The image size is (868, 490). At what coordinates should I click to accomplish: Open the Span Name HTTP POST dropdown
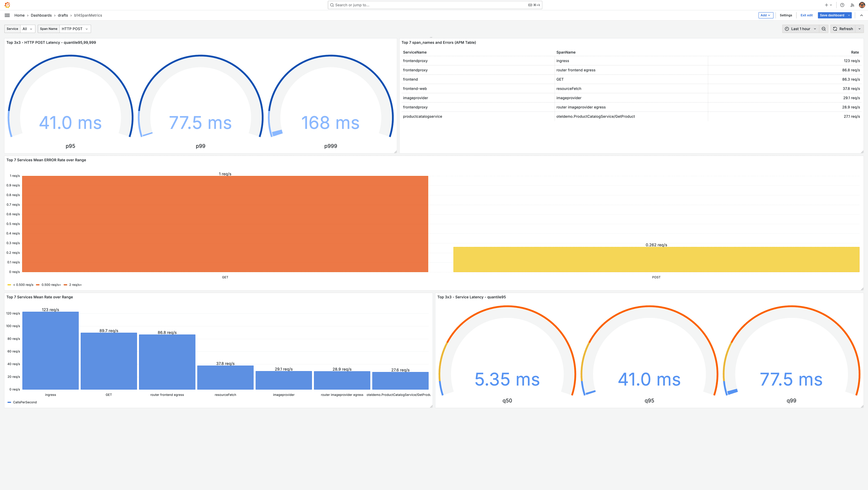click(75, 29)
